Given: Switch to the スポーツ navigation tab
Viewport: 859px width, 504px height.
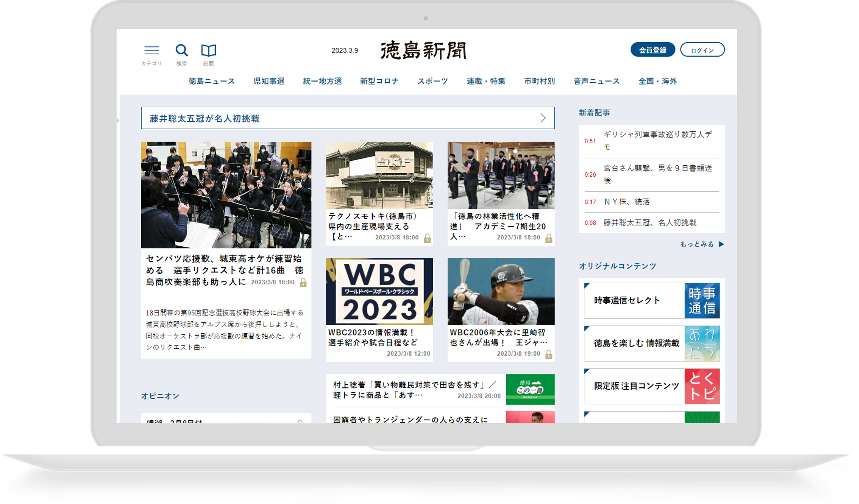Looking at the screenshot, I should pos(432,81).
